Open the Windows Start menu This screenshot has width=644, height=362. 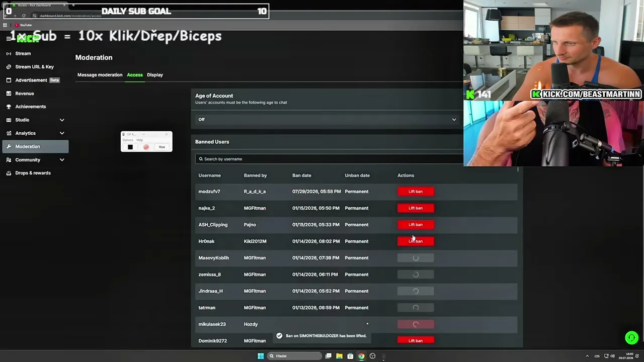click(x=261, y=356)
